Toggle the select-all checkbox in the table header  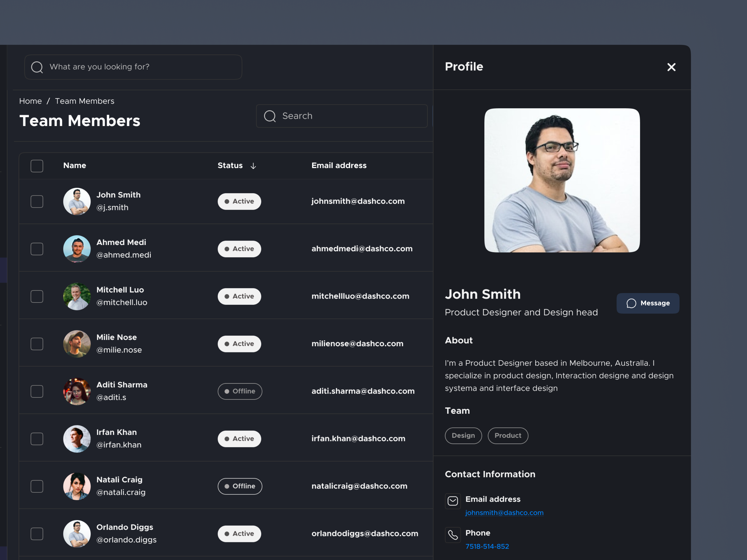point(37,166)
